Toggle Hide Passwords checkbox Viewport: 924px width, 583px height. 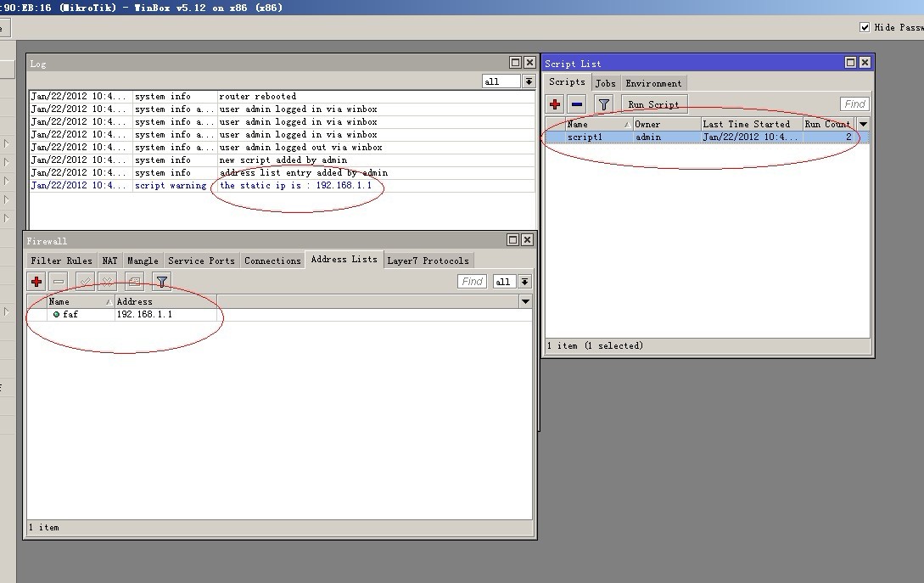tap(865, 27)
